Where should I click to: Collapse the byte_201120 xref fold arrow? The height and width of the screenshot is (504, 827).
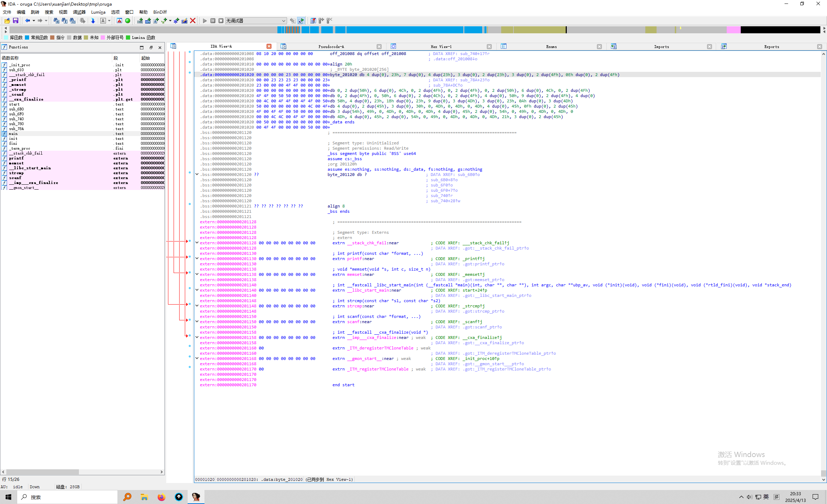[197, 174]
